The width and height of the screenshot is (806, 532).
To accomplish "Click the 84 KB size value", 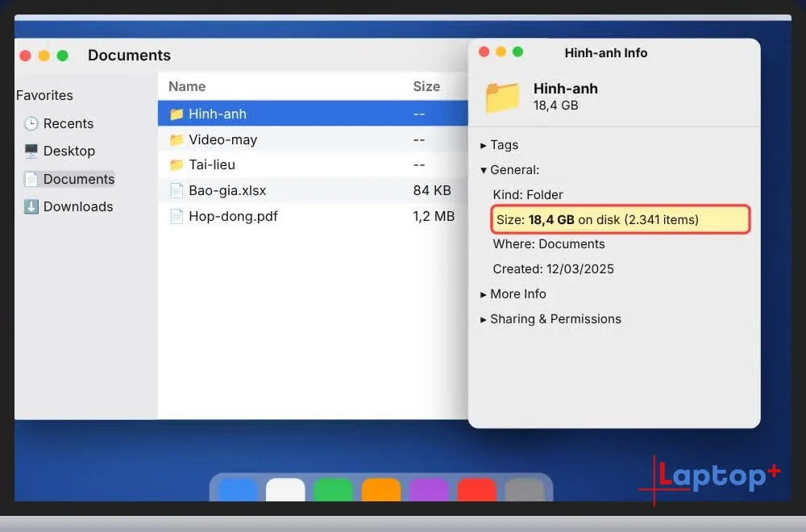I will coord(432,190).
